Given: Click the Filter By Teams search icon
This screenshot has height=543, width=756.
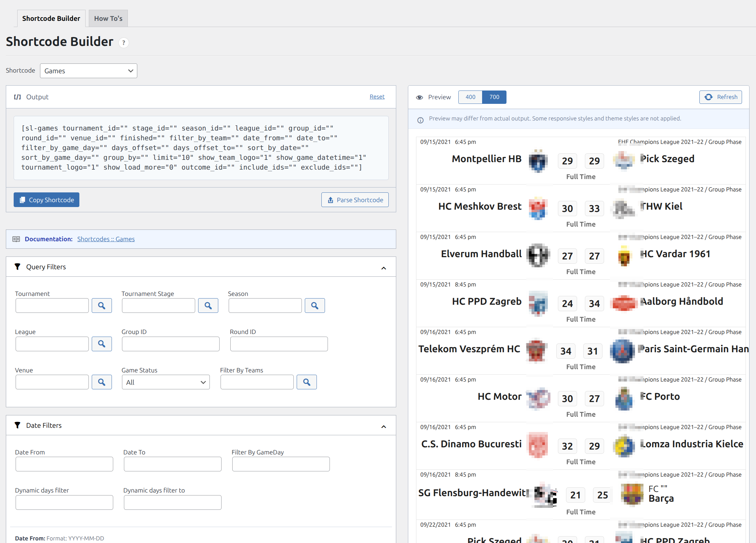Looking at the screenshot, I should pos(306,382).
